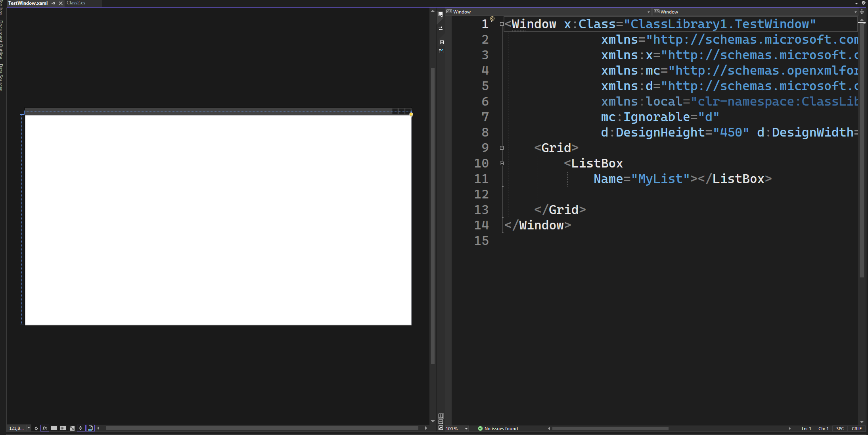Collapse the Grid element outlining node

pos(502,148)
